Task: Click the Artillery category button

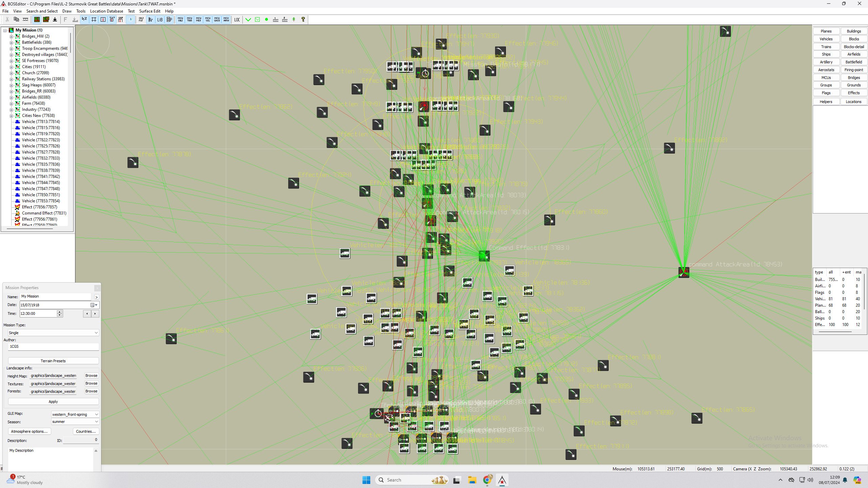Action: [826, 62]
